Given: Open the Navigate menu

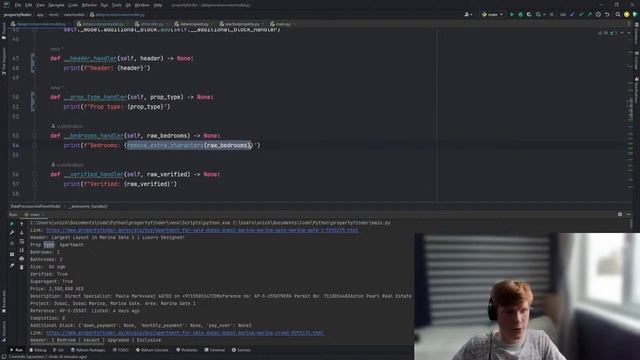Looking at the screenshot, I should pyautogui.click(x=56, y=5).
